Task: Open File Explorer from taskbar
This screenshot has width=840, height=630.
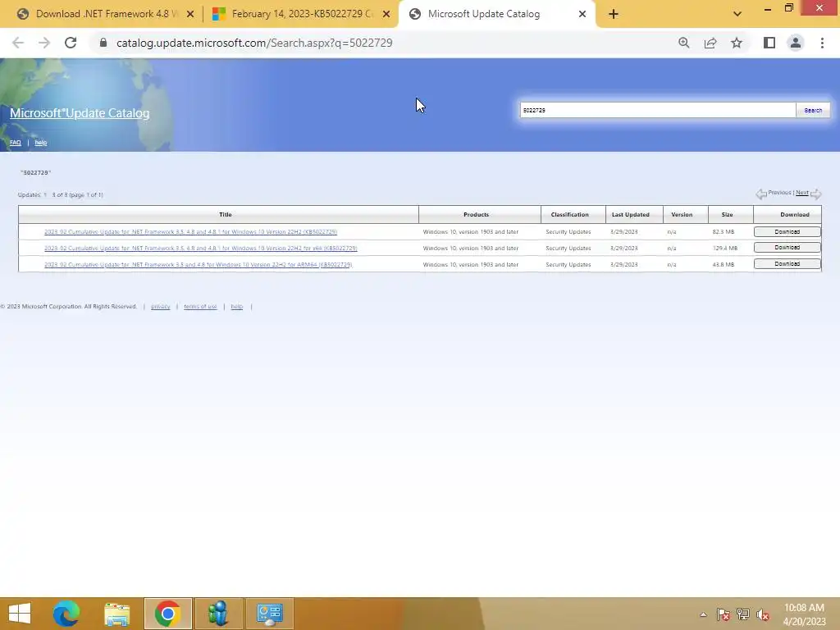Action: (116, 614)
